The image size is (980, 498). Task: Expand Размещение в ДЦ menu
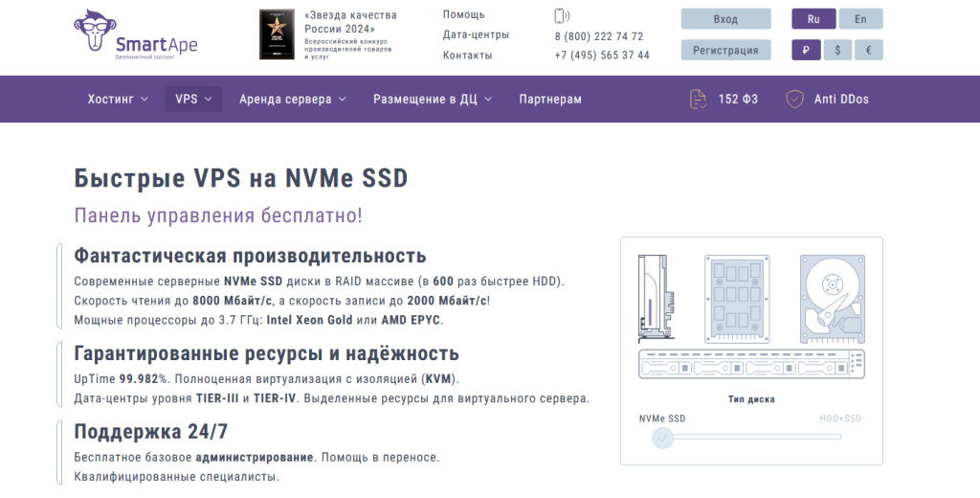[432, 99]
